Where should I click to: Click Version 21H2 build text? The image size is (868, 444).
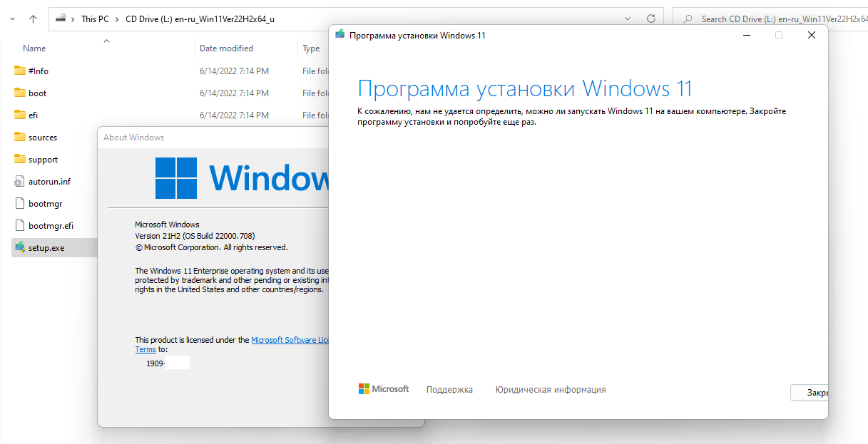pos(195,236)
